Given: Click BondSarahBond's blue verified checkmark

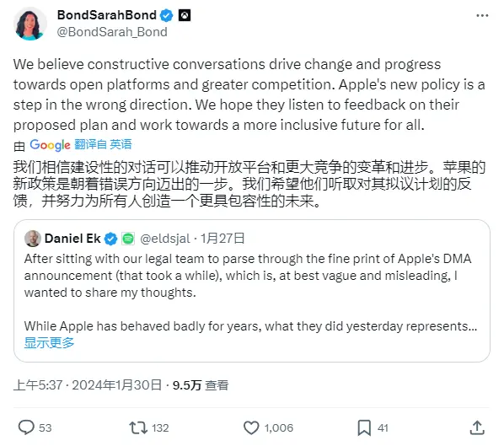Looking at the screenshot, I should (167, 15).
